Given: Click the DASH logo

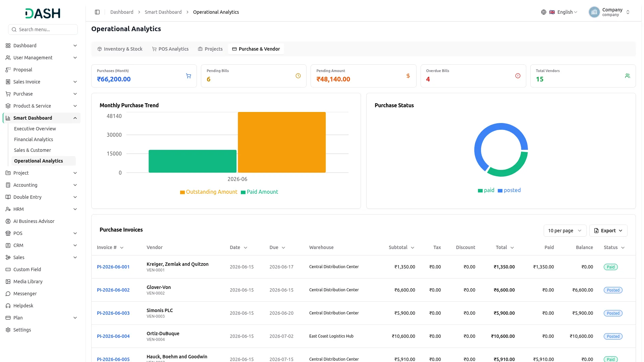Looking at the screenshot, I should (43, 13).
